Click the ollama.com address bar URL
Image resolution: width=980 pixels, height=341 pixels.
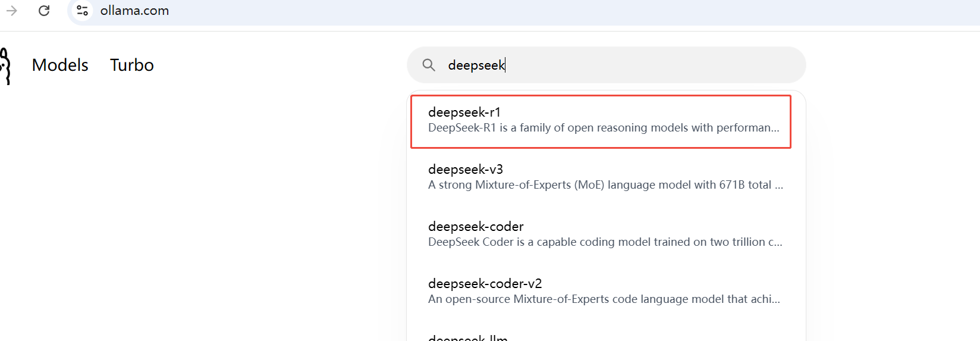[134, 11]
